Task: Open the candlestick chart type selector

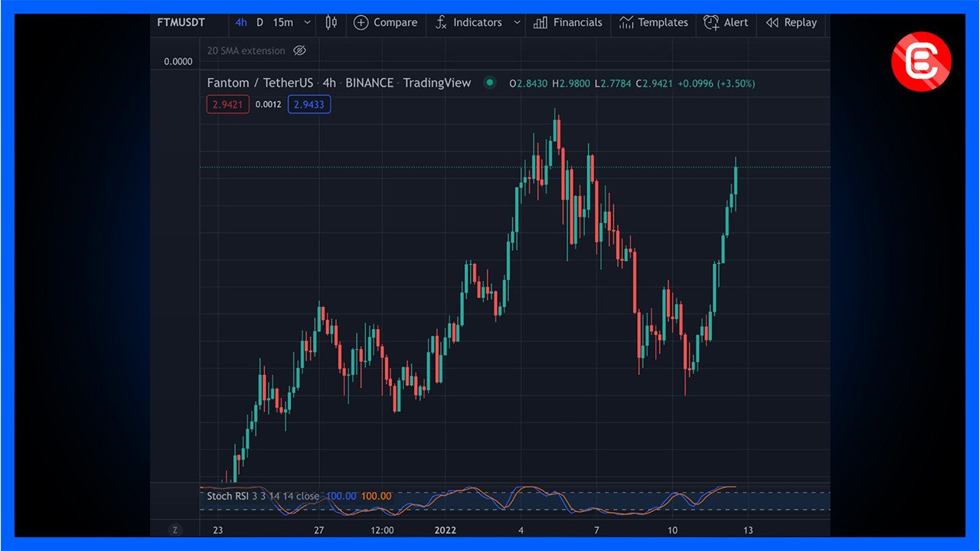Action: 331,22
